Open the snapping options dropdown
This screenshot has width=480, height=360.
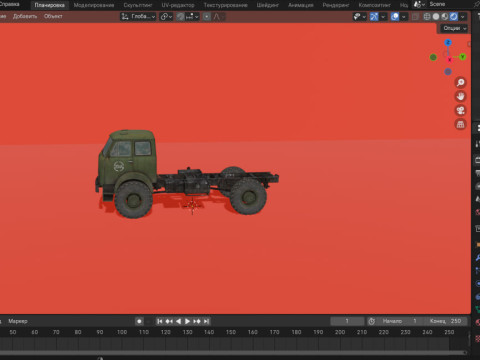click(192, 17)
